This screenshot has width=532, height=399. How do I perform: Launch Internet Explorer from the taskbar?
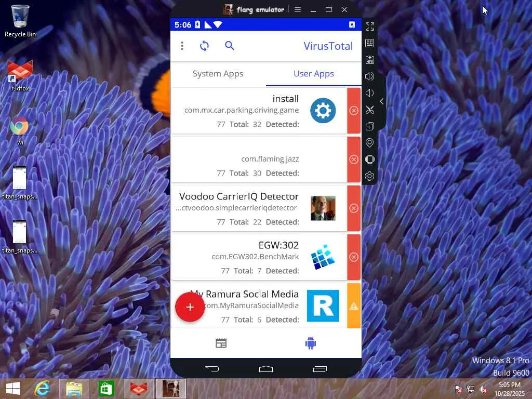pos(43,389)
